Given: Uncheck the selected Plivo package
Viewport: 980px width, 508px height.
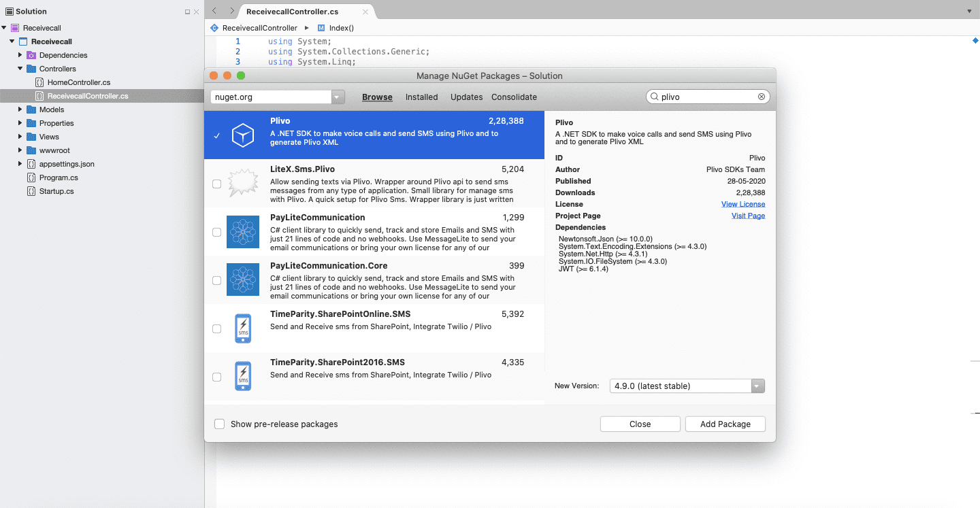Looking at the screenshot, I should click(216, 135).
